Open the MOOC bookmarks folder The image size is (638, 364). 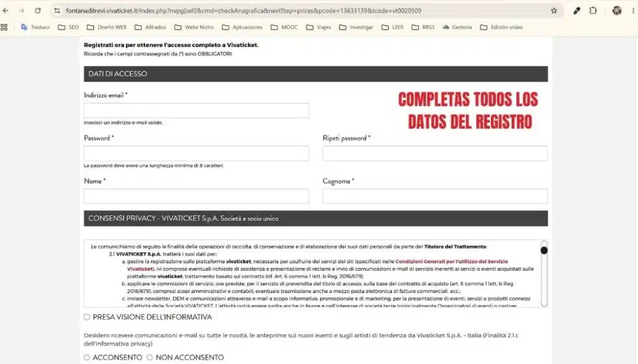(x=284, y=27)
